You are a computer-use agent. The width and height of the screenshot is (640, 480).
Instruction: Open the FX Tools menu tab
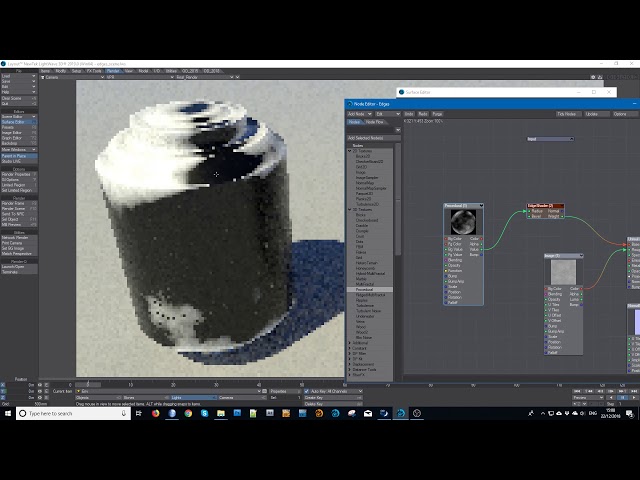[94, 71]
